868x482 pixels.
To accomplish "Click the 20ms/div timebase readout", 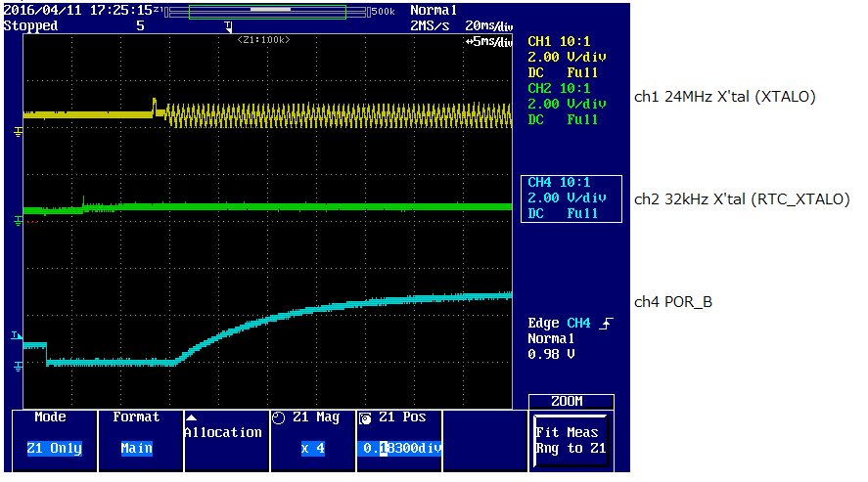I will pyautogui.click(x=489, y=26).
